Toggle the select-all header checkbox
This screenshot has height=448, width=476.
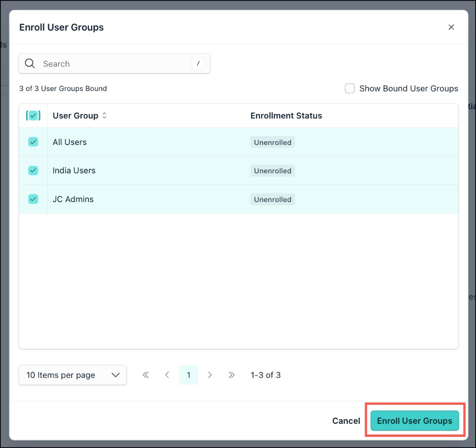[33, 115]
